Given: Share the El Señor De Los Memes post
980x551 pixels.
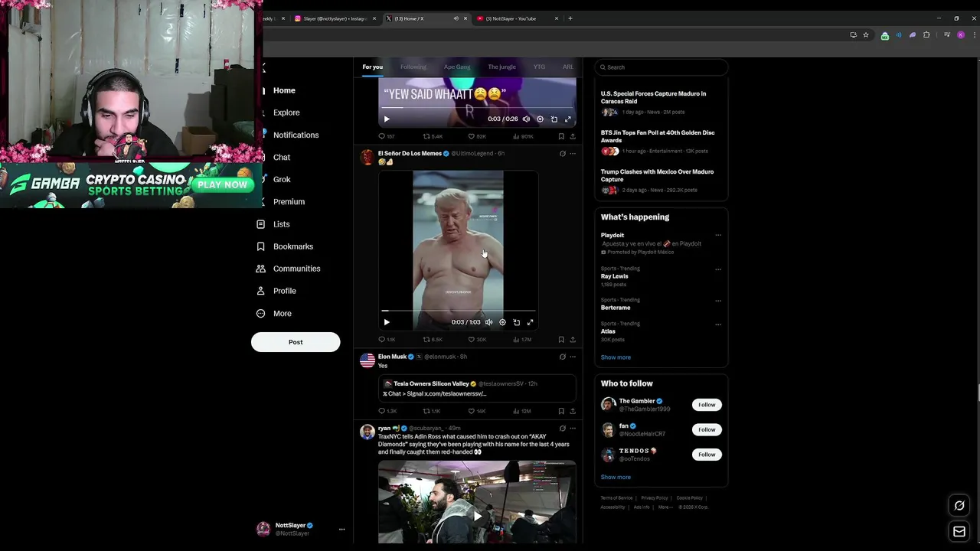Looking at the screenshot, I should (x=572, y=339).
